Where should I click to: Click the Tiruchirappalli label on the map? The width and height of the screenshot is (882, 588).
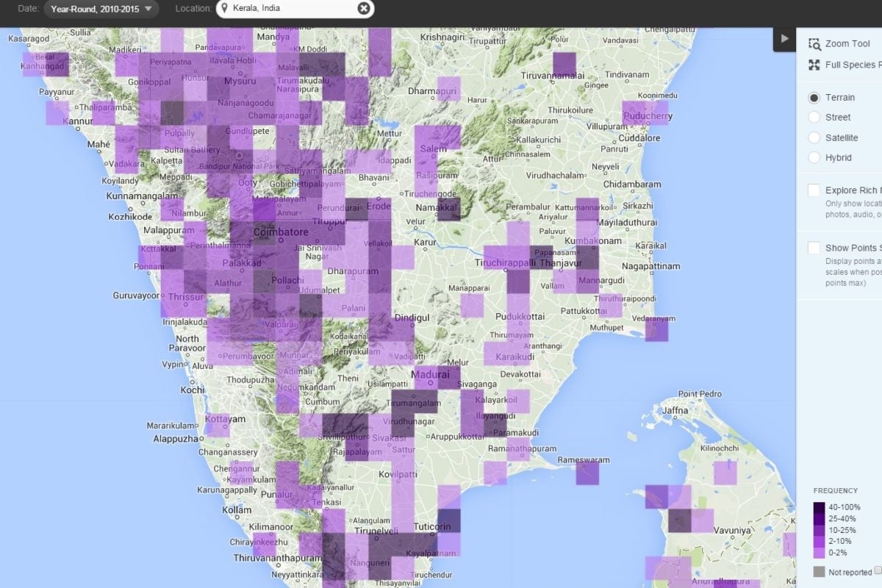coord(506,263)
